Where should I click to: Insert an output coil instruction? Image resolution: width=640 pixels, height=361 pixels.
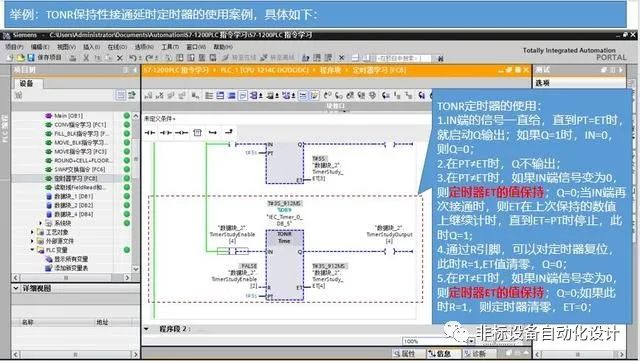[181, 132]
